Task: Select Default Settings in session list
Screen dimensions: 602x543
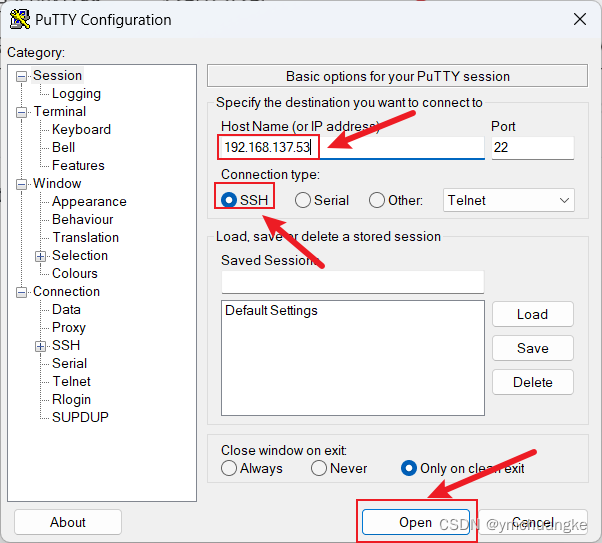Action: click(352, 310)
